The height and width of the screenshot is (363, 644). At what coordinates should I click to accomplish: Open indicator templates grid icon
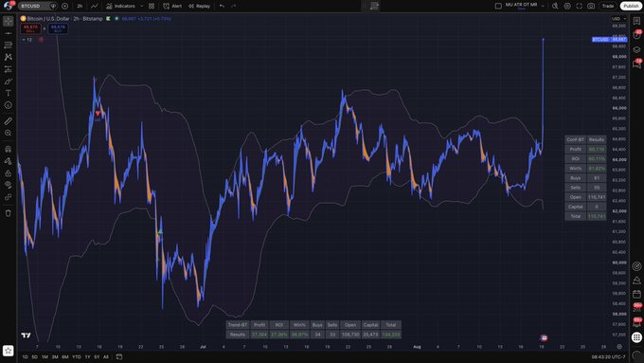click(152, 7)
